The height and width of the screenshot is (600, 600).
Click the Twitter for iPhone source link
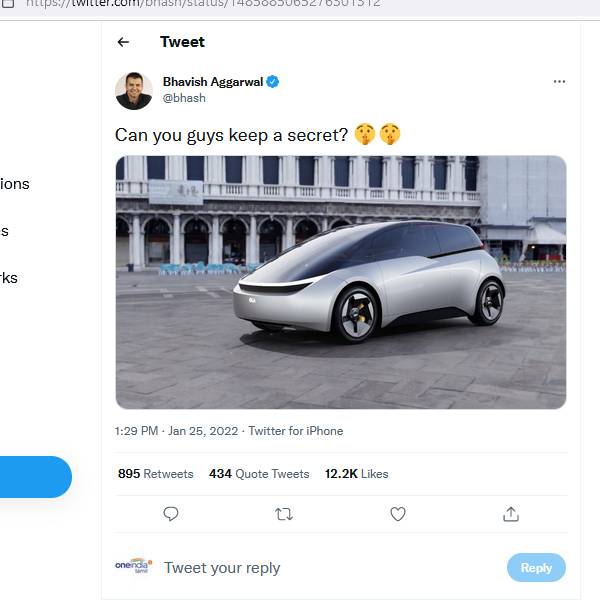click(295, 431)
